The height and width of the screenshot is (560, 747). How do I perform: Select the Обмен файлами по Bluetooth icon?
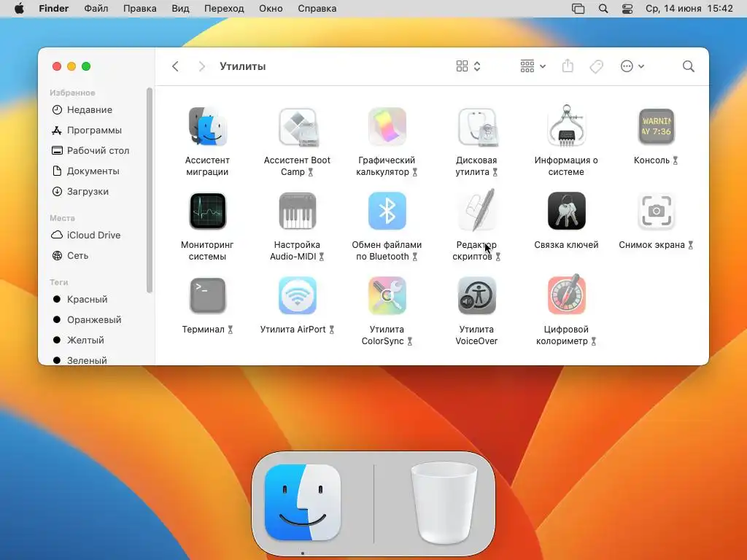tap(387, 211)
